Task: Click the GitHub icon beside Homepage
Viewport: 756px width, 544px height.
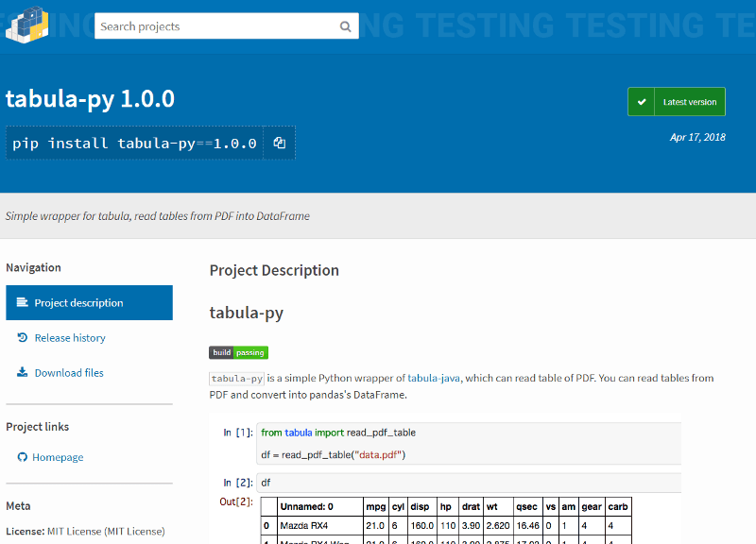Action: 22,457
